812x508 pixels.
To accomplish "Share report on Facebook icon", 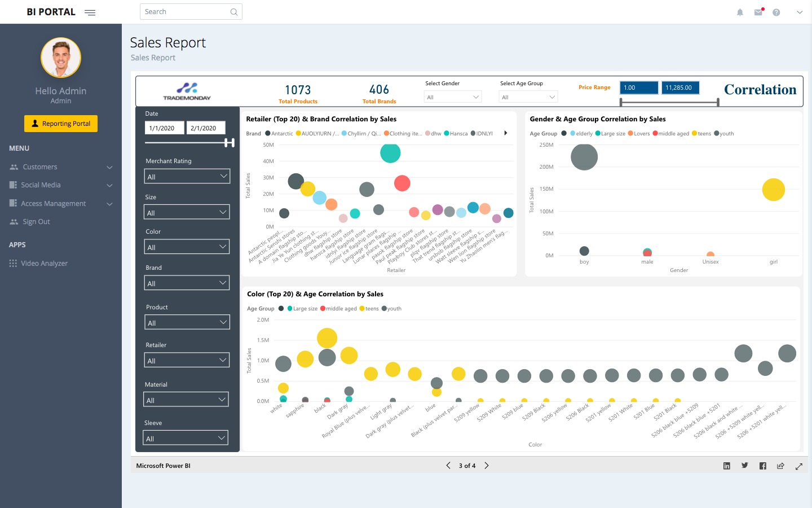I will click(763, 466).
